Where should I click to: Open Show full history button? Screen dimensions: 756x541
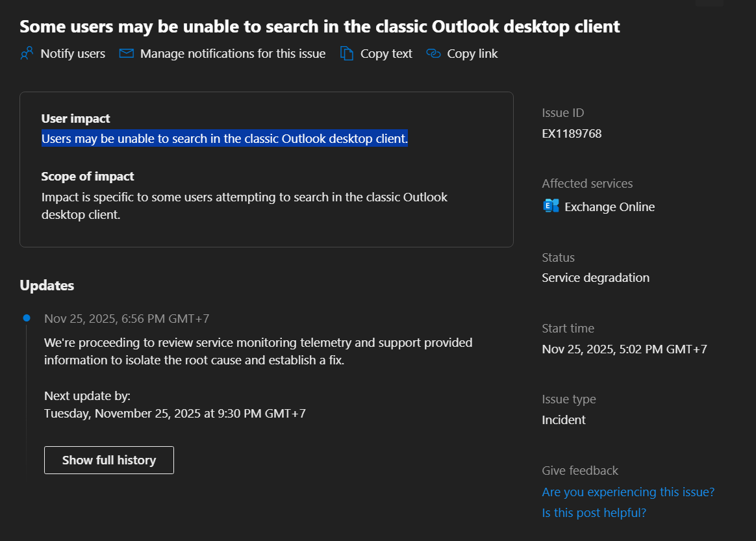tap(109, 460)
